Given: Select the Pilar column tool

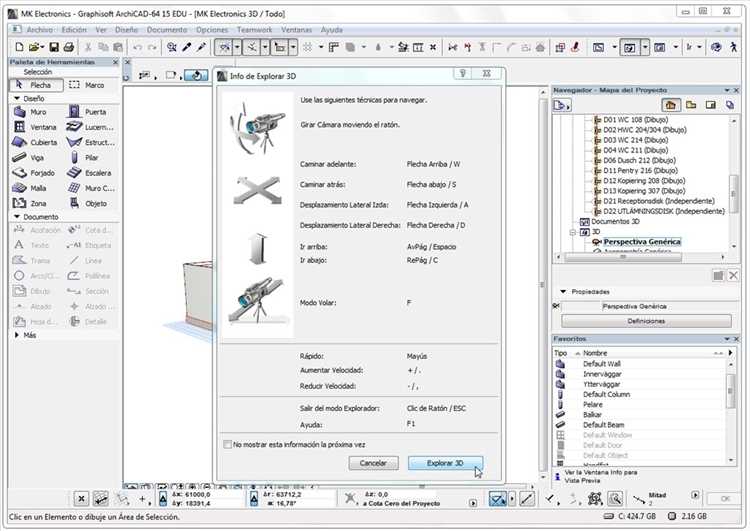Looking at the screenshot, I should (x=85, y=158).
